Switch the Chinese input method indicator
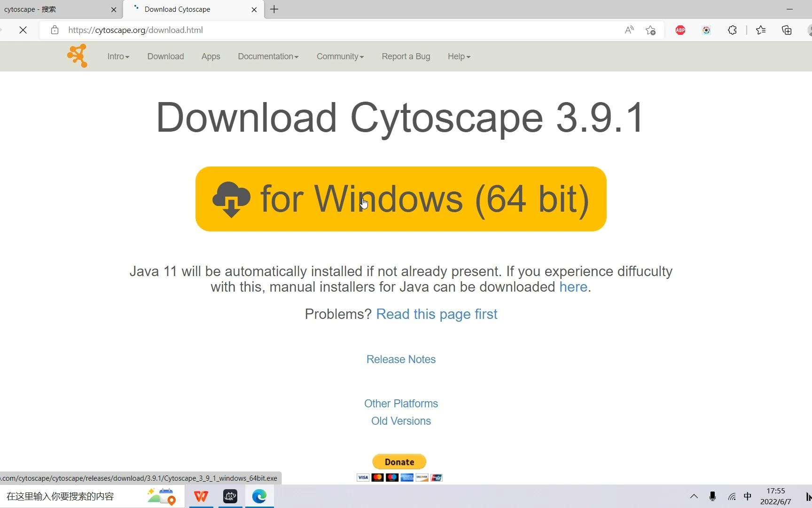This screenshot has height=508, width=812. pos(748,496)
